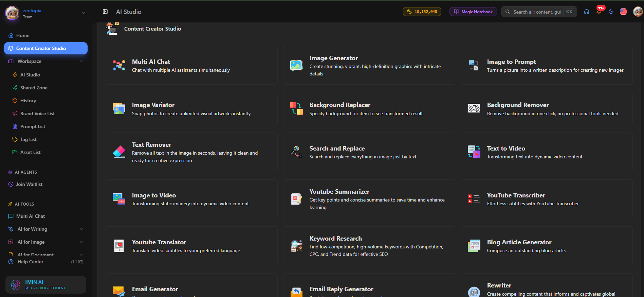Expand the AI for Image menu chevron
This screenshot has height=297, width=644.
point(81,242)
